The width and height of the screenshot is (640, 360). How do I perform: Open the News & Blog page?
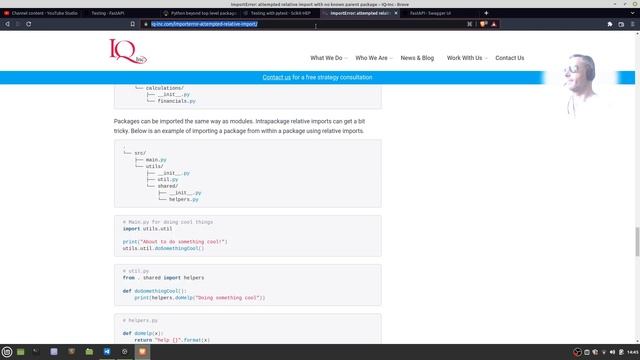pos(417,58)
